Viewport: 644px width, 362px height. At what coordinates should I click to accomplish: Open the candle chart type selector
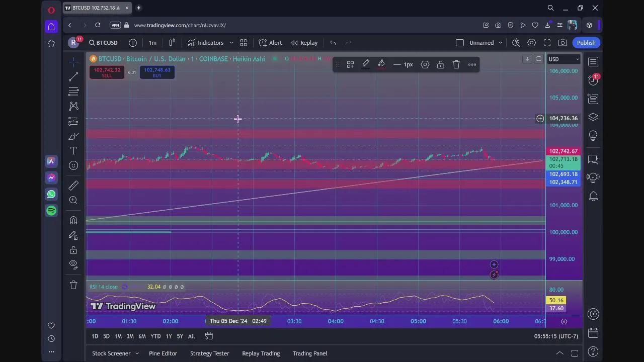[x=172, y=43]
